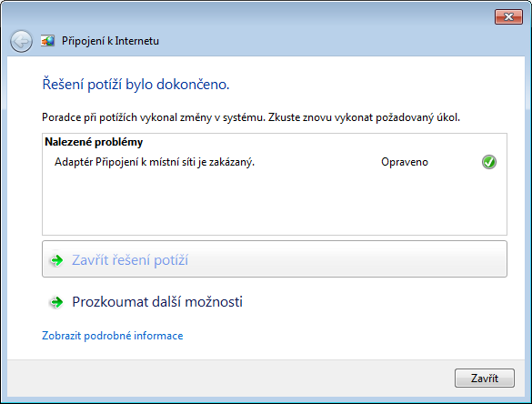Click the Zavřít button at bottom
The width and height of the screenshot is (532, 404).
(x=485, y=379)
